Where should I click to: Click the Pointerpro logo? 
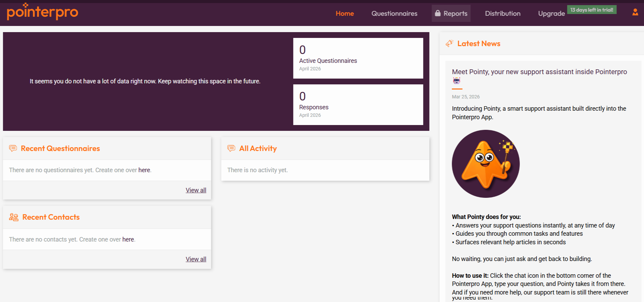[x=42, y=12]
